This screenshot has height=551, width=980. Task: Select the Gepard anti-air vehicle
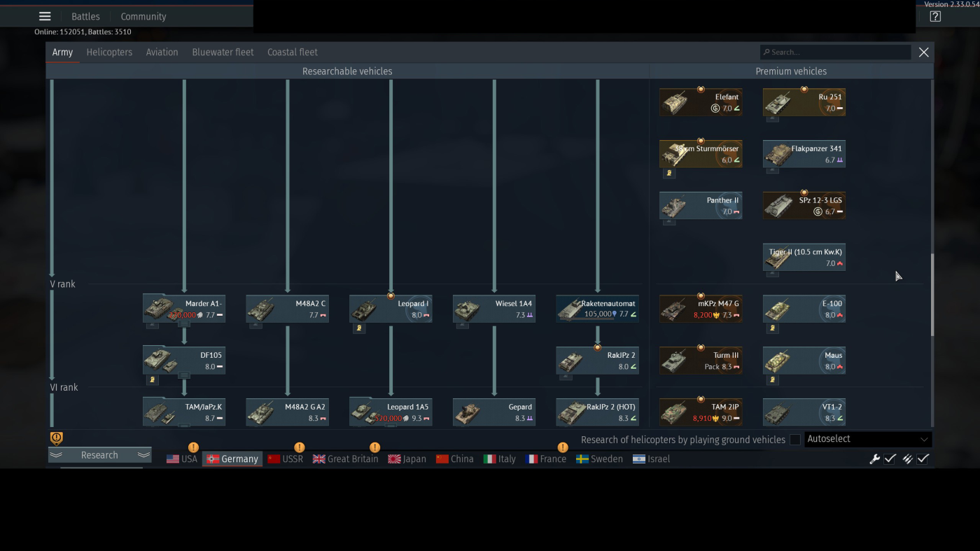(494, 412)
